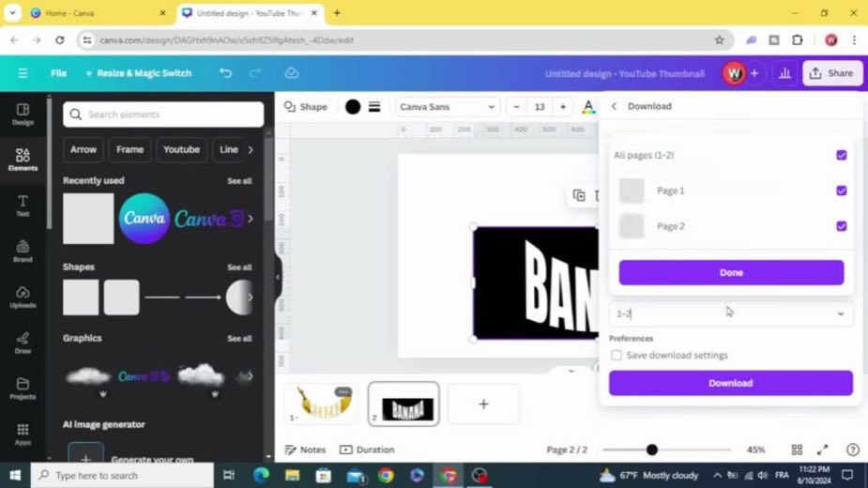The height and width of the screenshot is (488, 868).
Task: Click the Done button
Action: [731, 272]
